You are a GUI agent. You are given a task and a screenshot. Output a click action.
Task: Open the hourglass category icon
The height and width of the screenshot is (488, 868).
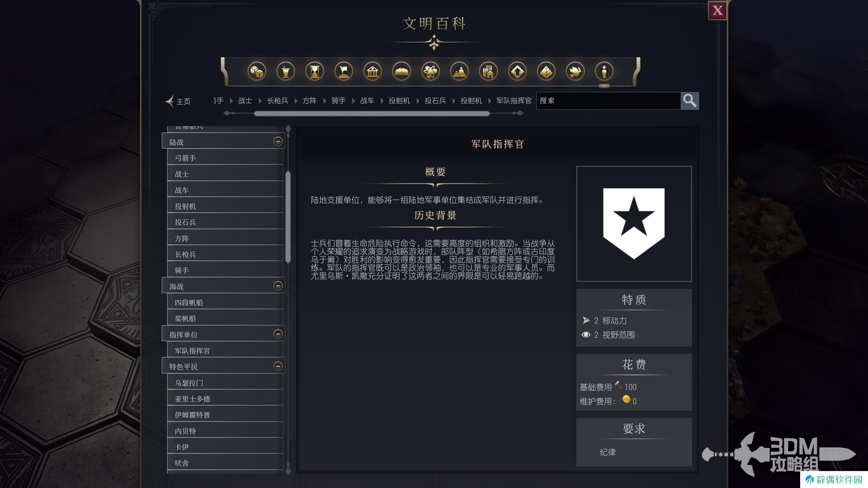315,72
